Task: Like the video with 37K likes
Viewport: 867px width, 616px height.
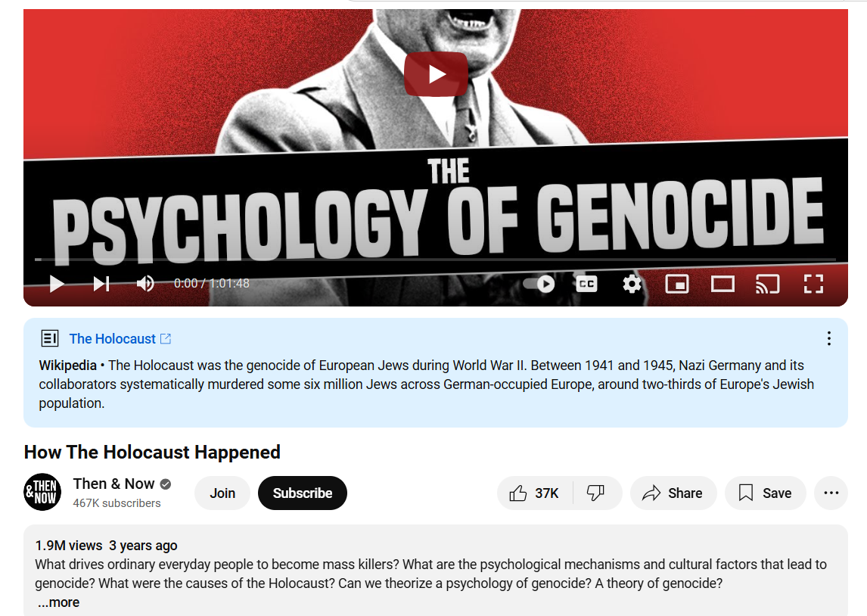Action: click(x=534, y=493)
